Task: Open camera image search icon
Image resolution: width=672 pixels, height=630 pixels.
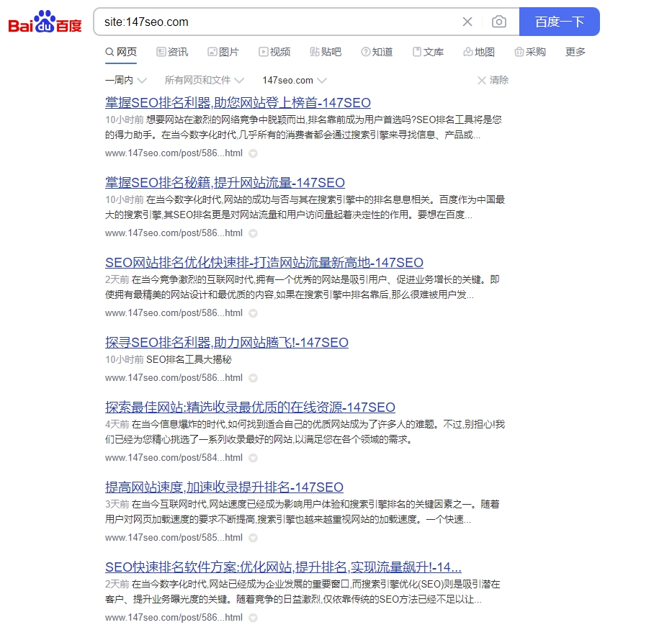Action: tap(499, 22)
